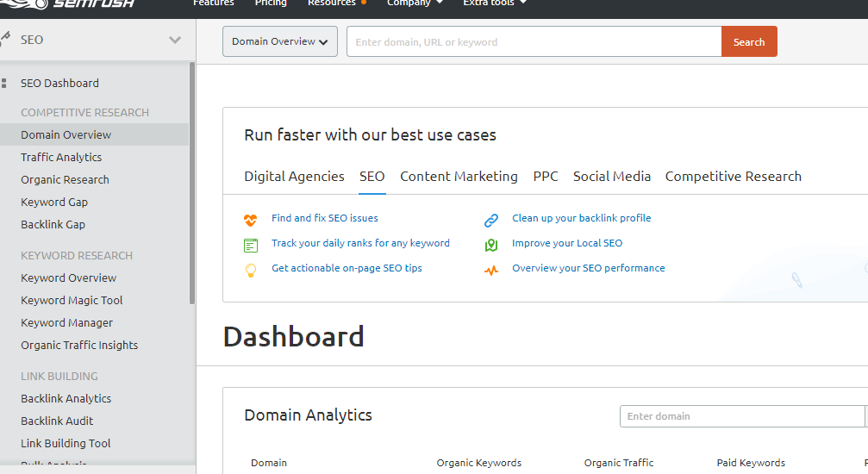Open the Features menu item

tap(213, 3)
